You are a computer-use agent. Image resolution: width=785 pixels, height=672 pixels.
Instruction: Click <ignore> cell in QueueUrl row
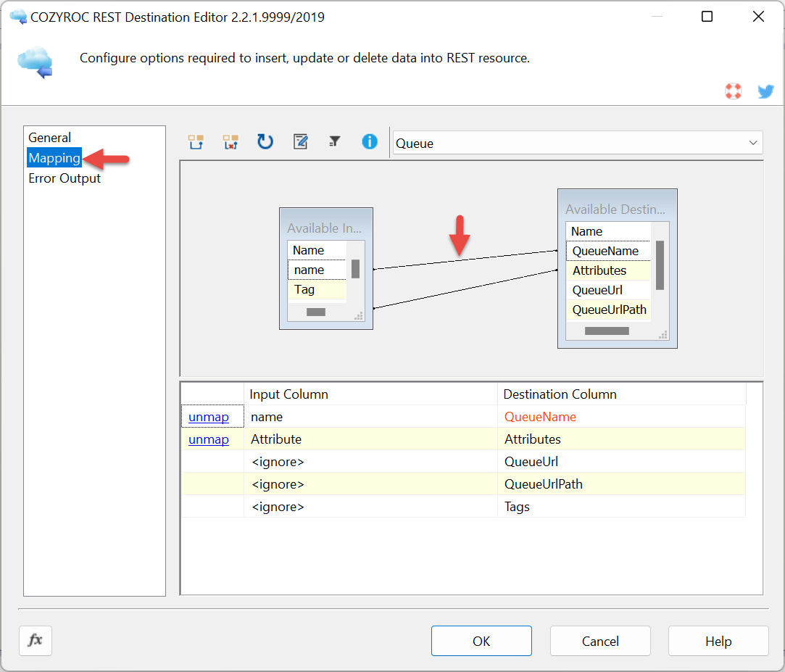pyautogui.click(x=370, y=462)
